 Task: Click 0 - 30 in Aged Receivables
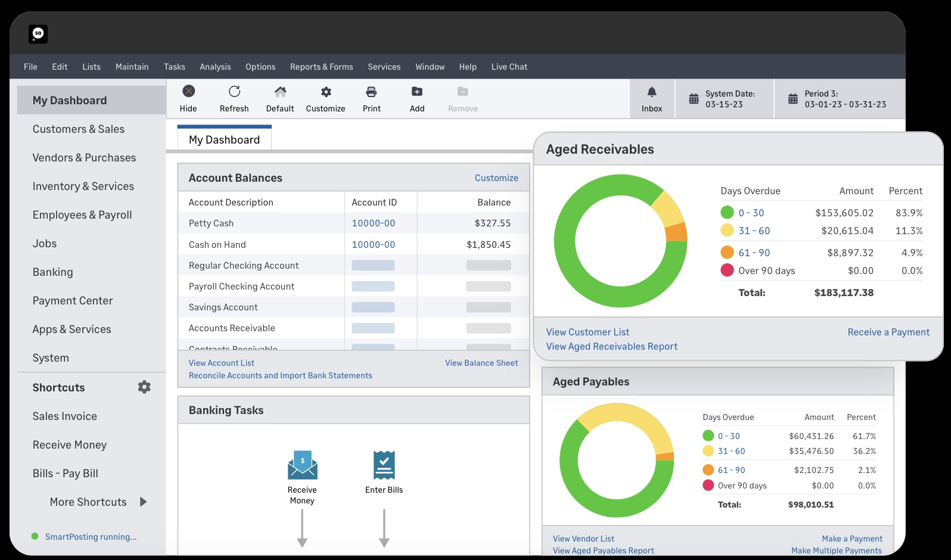click(751, 213)
